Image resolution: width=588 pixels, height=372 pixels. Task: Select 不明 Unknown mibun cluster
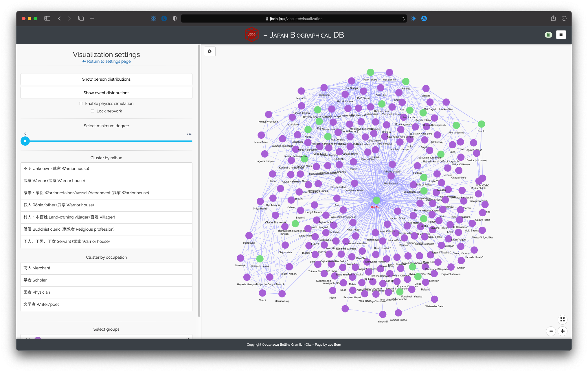(x=106, y=169)
